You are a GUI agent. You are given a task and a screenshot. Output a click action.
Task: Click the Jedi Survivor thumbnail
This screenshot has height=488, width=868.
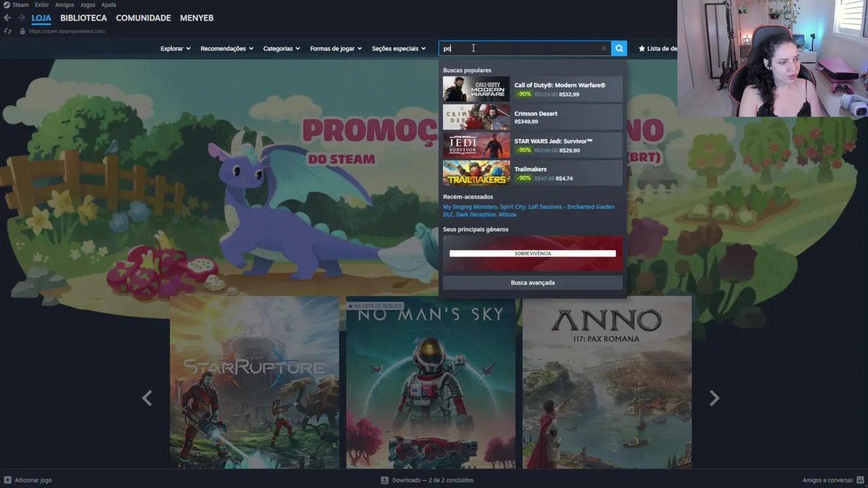click(476, 146)
